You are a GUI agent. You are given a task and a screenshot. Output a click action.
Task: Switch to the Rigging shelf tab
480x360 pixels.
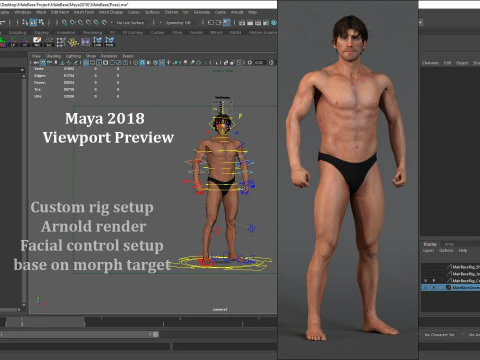[x=41, y=32]
